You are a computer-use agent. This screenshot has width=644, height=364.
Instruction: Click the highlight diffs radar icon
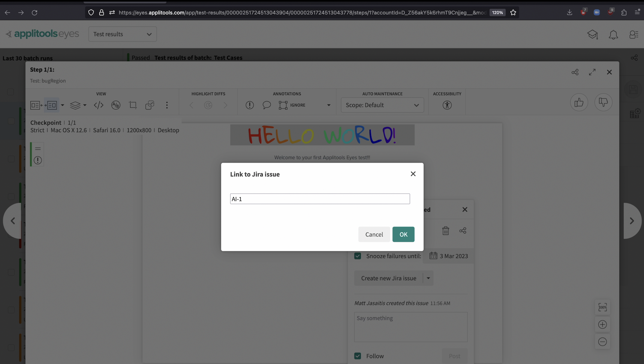click(208, 105)
